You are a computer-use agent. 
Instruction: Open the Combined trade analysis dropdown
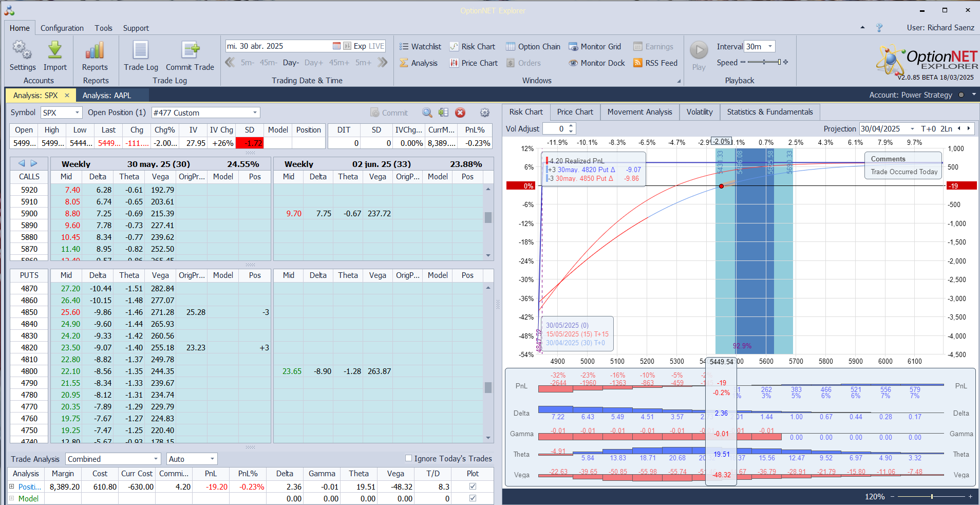tap(156, 459)
